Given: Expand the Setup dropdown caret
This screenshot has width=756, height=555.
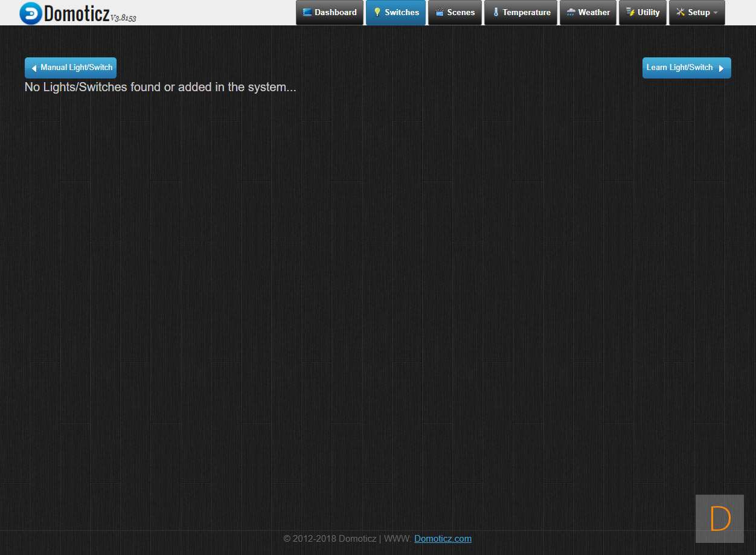Looking at the screenshot, I should (716, 13).
